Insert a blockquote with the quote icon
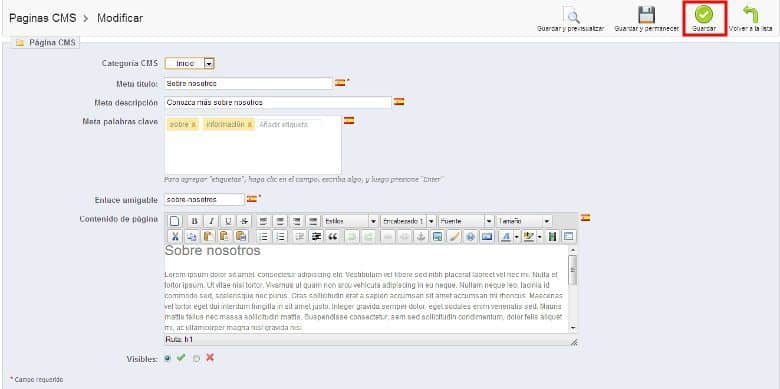This screenshot has height=389, width=780. coord(333,237)
